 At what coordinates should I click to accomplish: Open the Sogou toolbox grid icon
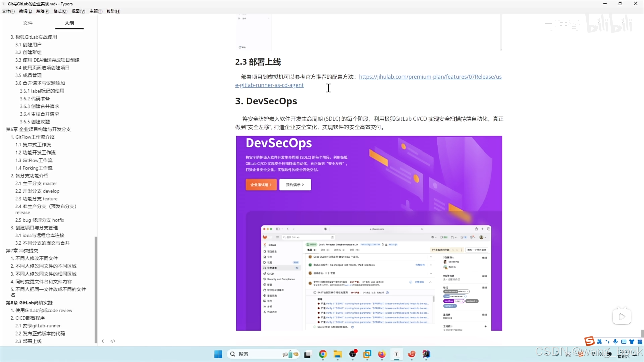[640, 342]
